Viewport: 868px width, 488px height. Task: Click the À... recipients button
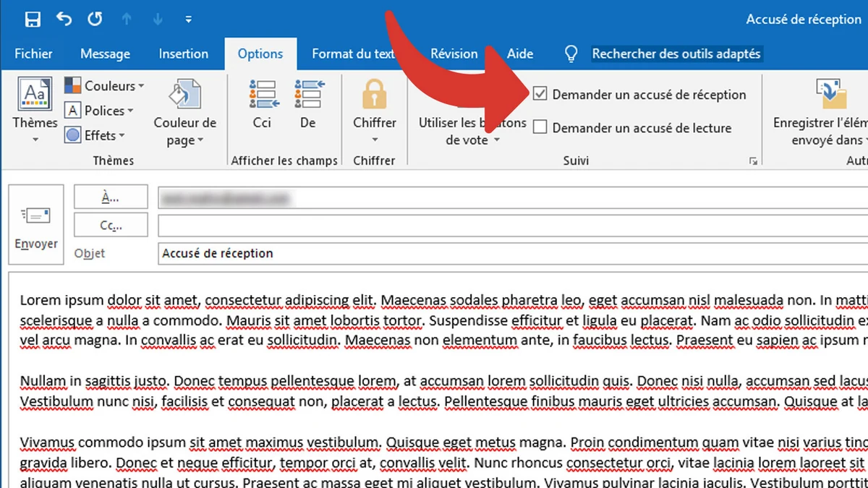[x=111, y=197]
